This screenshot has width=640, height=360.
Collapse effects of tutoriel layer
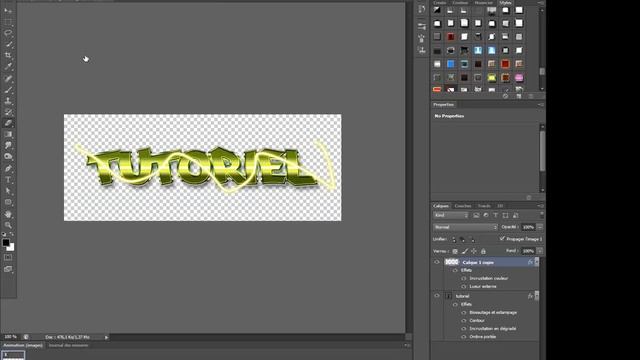click(x=537, y=296)
